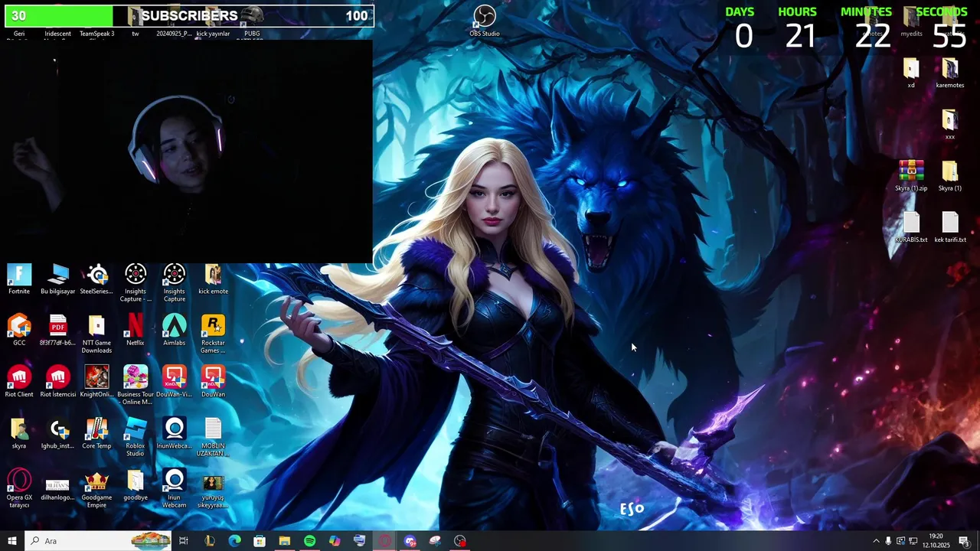Select the KURABIS.txt file

911,227
